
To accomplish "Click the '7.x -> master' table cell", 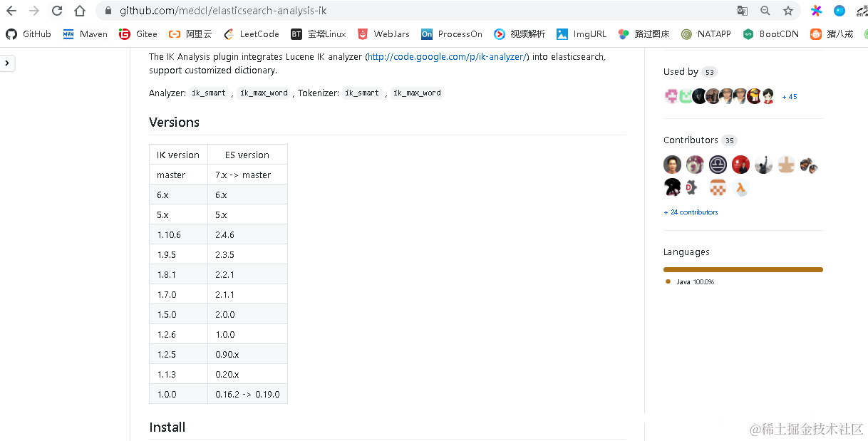I will tap(247, 175).
